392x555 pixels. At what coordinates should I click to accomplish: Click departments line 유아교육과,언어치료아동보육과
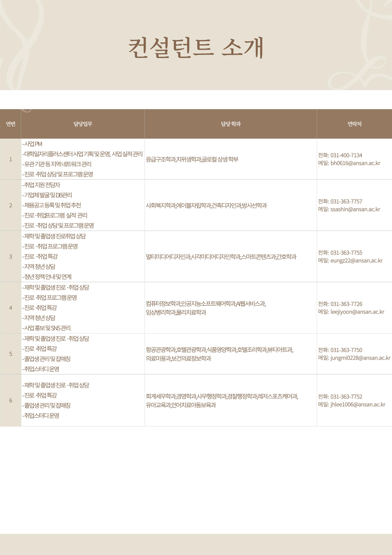click(x=181, y=405)
